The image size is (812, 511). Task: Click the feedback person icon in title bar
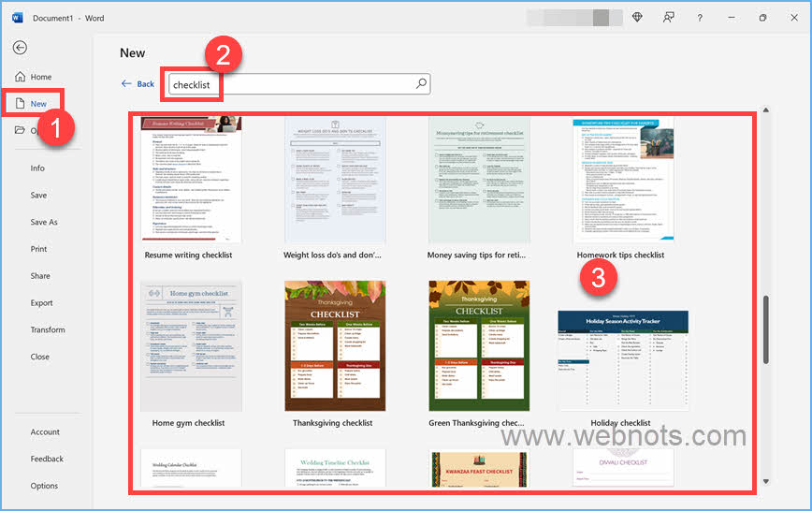[669, 17]
